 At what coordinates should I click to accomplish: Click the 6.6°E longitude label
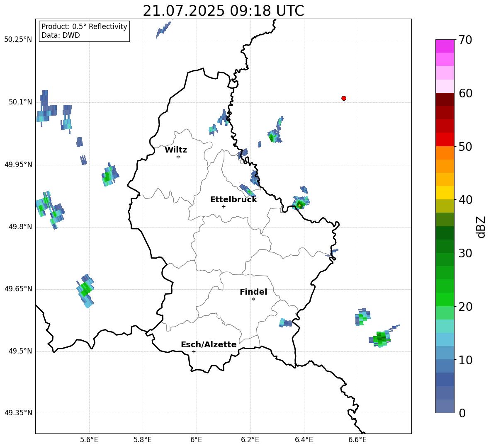(x=357, y=440)
